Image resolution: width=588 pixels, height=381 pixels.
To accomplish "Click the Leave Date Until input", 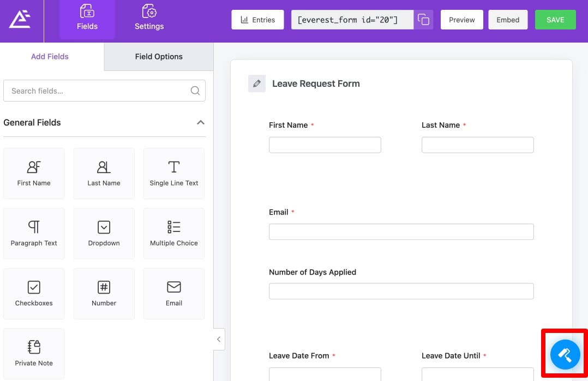I will pos(477,374).
